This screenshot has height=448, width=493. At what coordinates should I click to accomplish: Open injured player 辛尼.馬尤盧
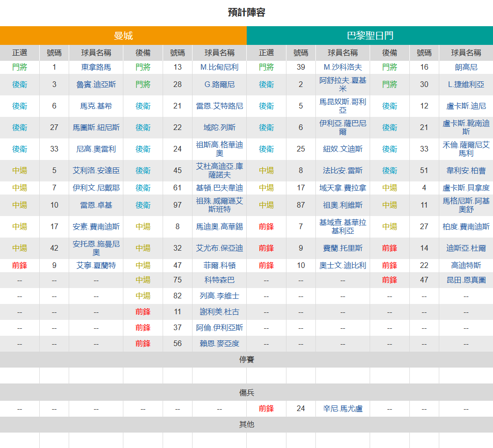(343, 409)
